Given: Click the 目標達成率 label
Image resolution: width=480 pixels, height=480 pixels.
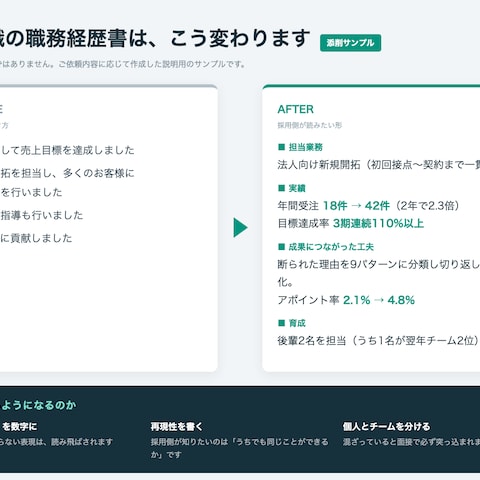Looking at the screenshot, I should point(303,223).
